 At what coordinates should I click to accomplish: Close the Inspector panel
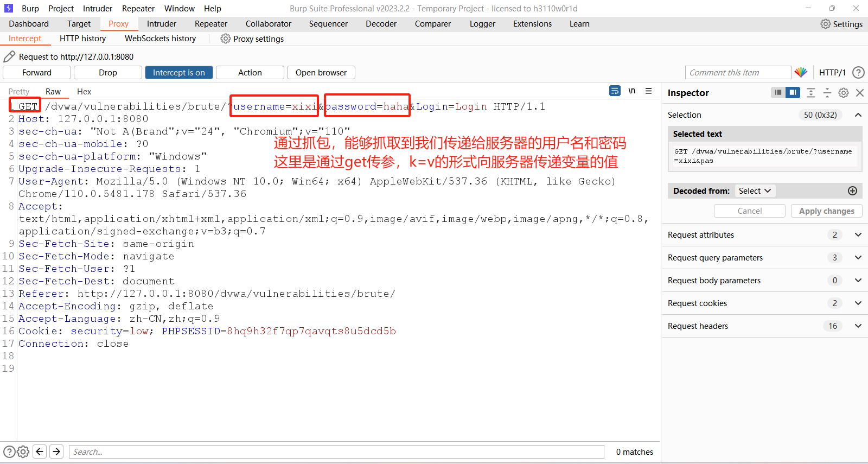pos(860,93)
